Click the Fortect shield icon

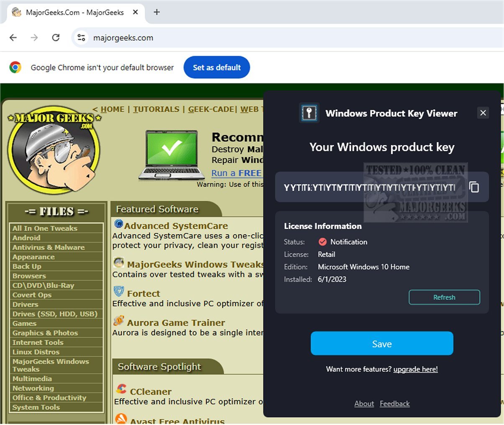(x=119, y=292)
